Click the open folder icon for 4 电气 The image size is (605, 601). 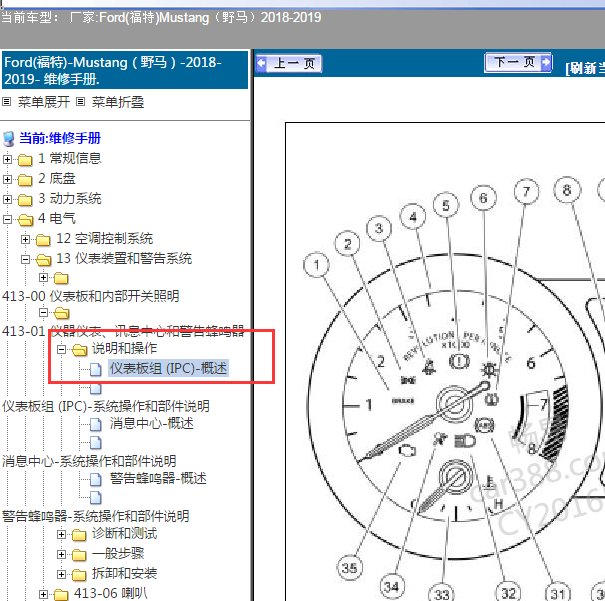pyautogui.click(x=25, y=220)
